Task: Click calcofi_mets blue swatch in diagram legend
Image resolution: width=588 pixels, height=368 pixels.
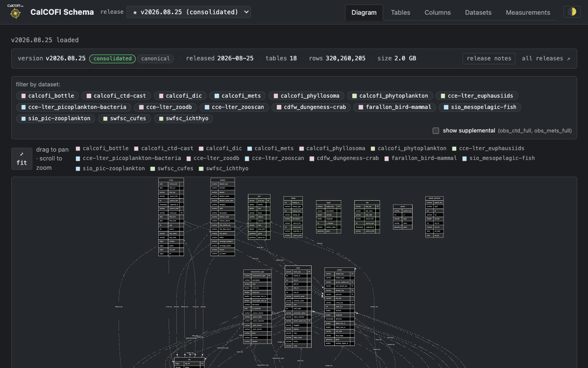Action: (249, 148)
